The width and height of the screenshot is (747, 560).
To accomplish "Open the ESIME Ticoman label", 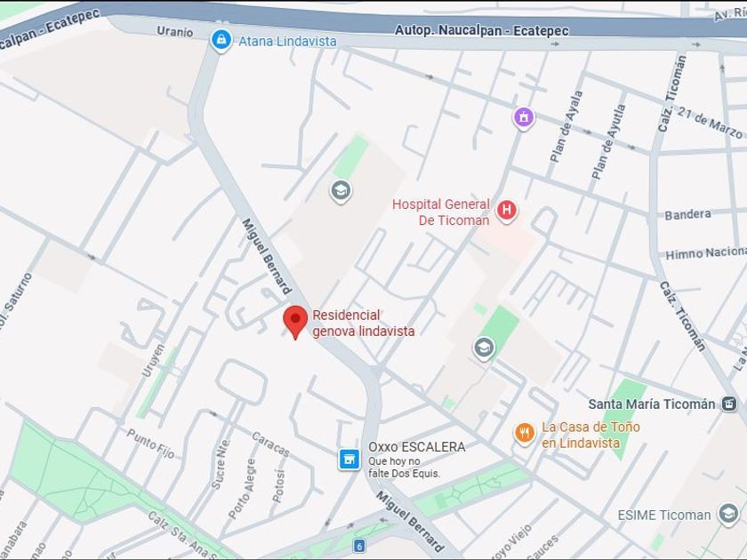I will tap(664, 516).
